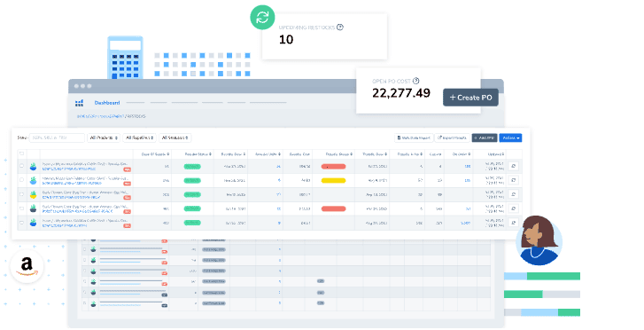644x330 pixels.
Task: Click the Dashboard bar-chart logo icon
Action: click(x=79, y=103)
